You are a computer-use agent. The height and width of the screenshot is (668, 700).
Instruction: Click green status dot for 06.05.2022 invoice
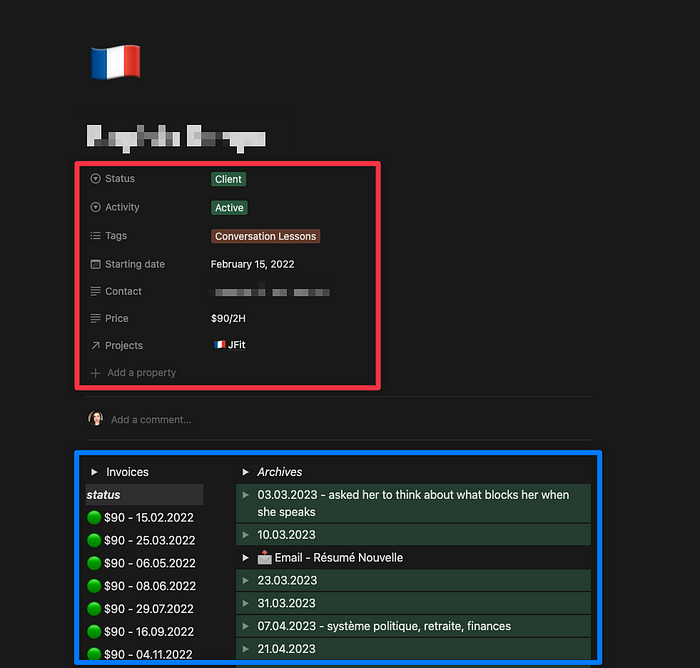tap(94, 563)
